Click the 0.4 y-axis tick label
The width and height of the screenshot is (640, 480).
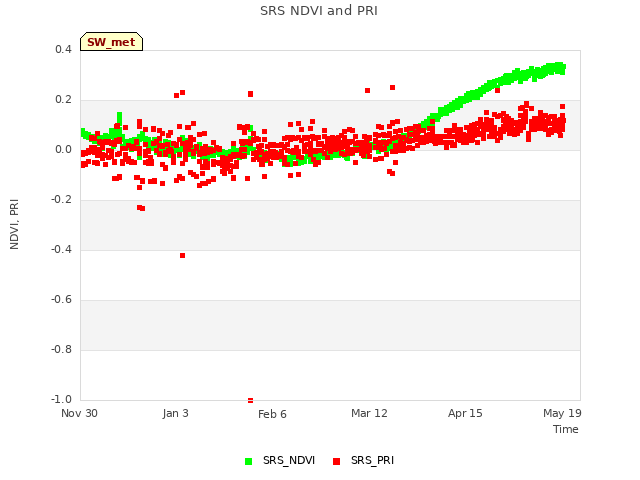pyautogui.click(x=63, y=50)
